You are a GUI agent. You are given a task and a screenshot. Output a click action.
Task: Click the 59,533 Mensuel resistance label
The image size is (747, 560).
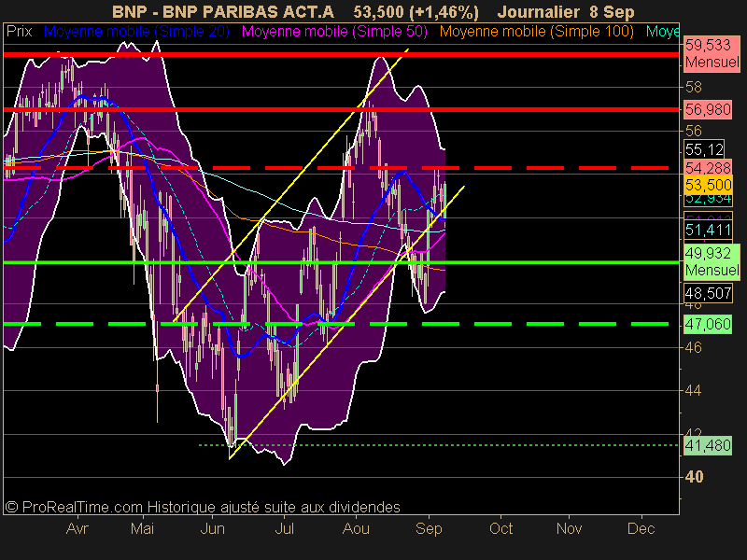[712, 54]
